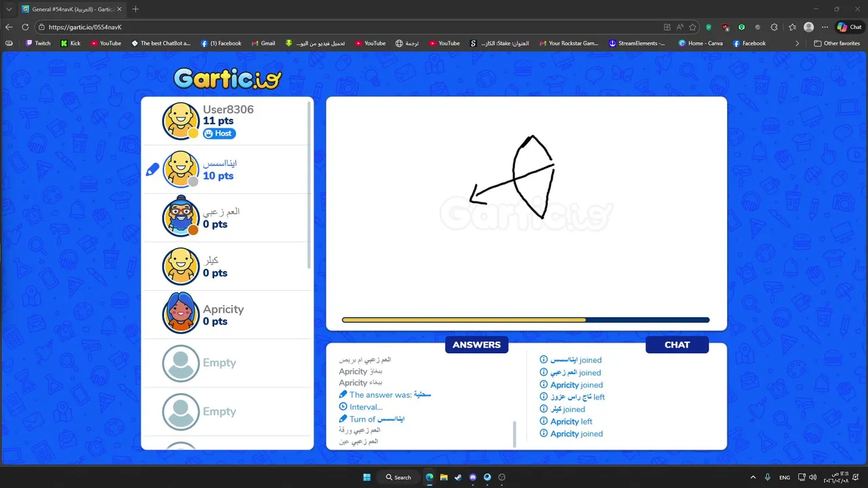Click info icon next to 'كيلر joined'
Viewport: 868px width, 488px height.
(x=544, y=409)
